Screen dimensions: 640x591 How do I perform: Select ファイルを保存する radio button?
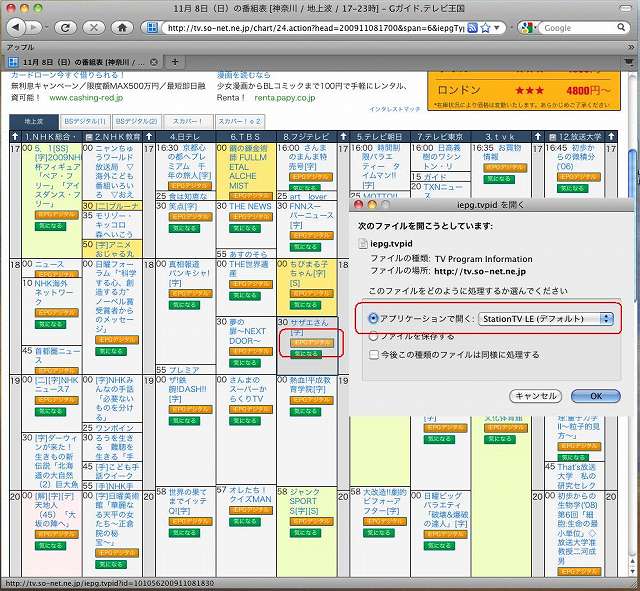pyautogui.click(x=373, y=336)
